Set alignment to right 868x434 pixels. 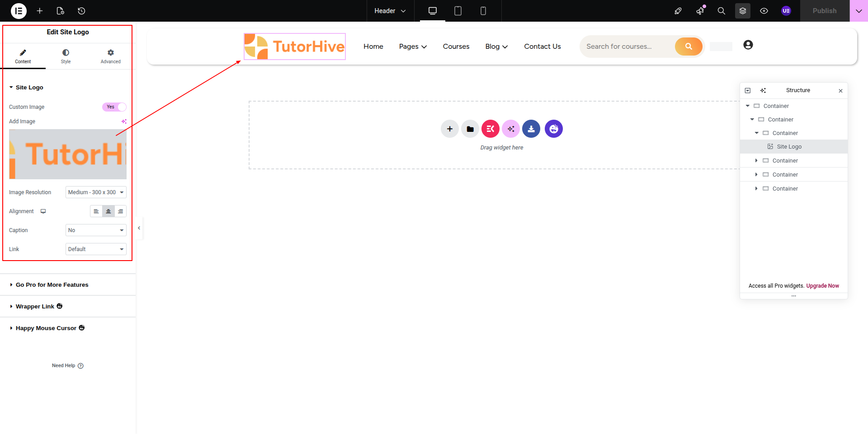tap(120, 211)
